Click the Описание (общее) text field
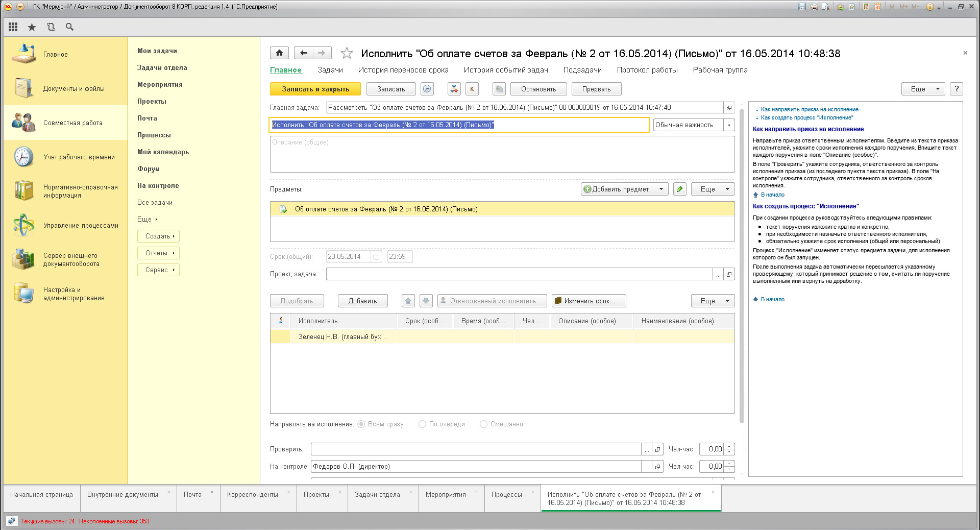This screenshot has width=980, height=530. (x=502, y=154)
